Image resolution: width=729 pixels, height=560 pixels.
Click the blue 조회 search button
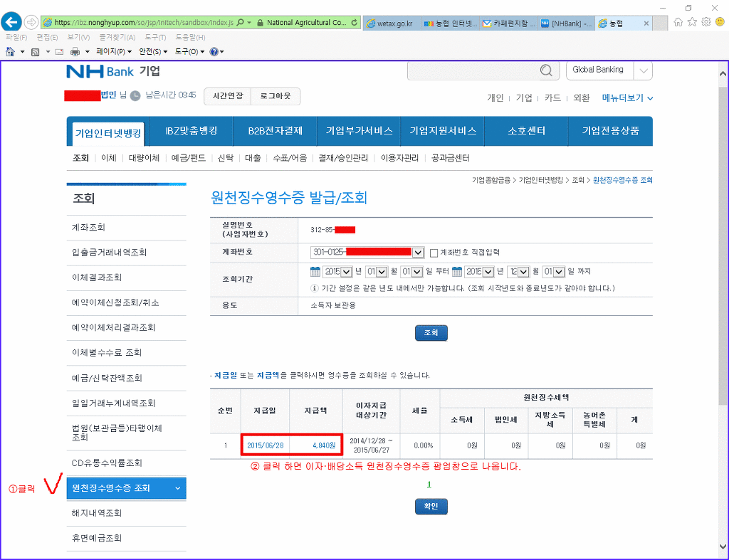coord(431,333)
